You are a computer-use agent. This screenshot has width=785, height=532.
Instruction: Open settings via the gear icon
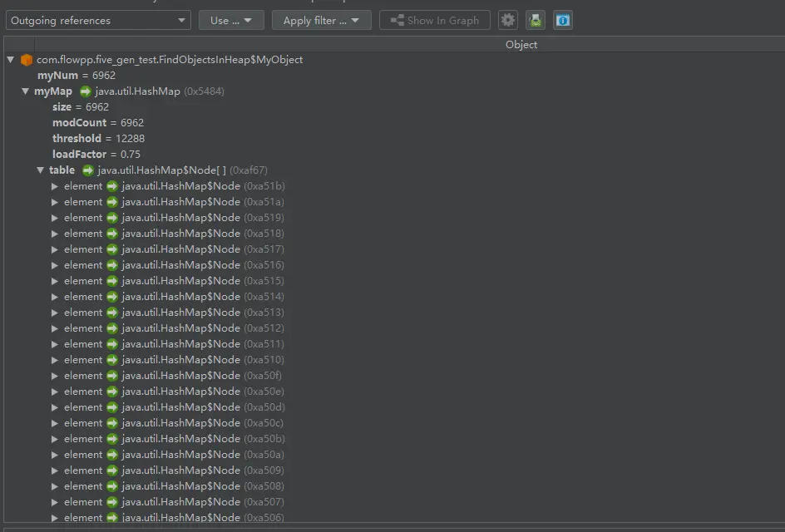click(x=507, y=21)
